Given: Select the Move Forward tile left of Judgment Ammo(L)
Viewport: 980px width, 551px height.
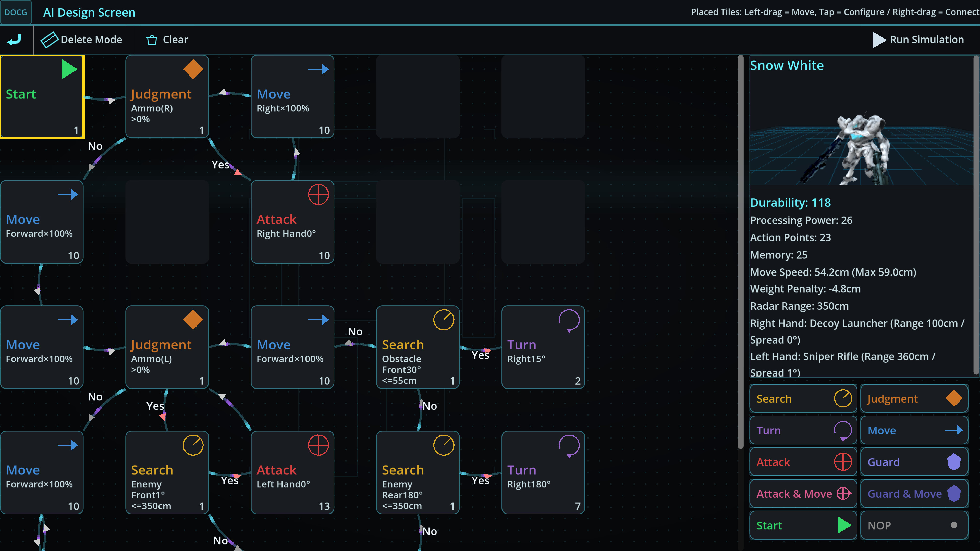Looking at the screenshot, I should 42,347.
